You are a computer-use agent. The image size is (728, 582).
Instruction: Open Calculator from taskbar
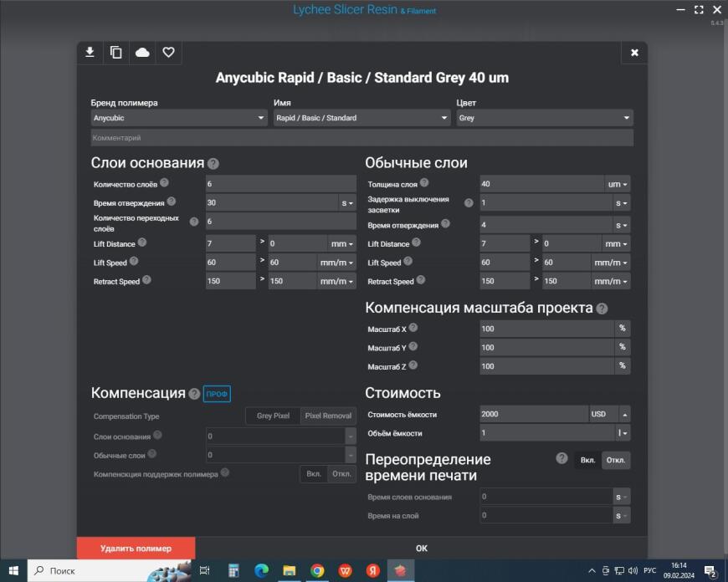click(x=233, y=570)
